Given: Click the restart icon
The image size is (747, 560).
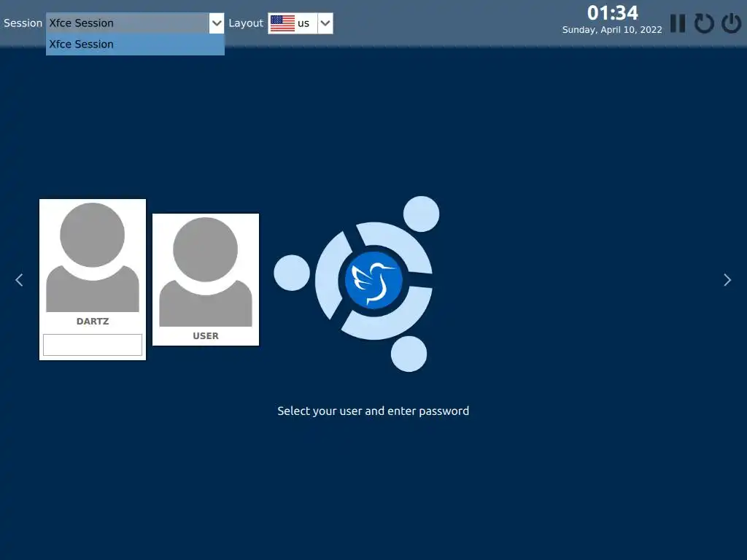Looking at the screenshot, I should (704, 23).
